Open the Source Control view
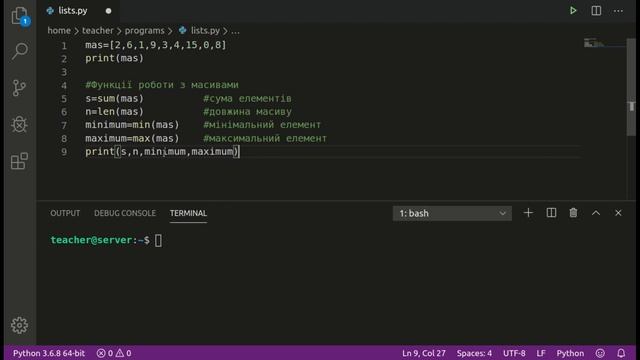 (x=19, y=87)
